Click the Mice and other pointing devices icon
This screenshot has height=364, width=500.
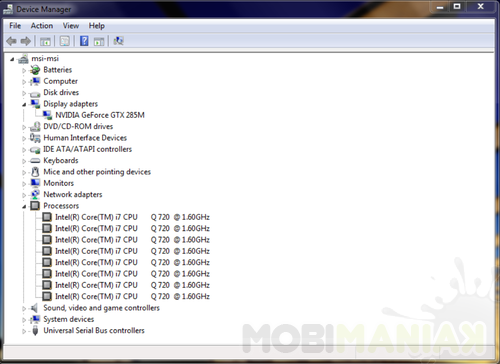(x=35, y=172)
